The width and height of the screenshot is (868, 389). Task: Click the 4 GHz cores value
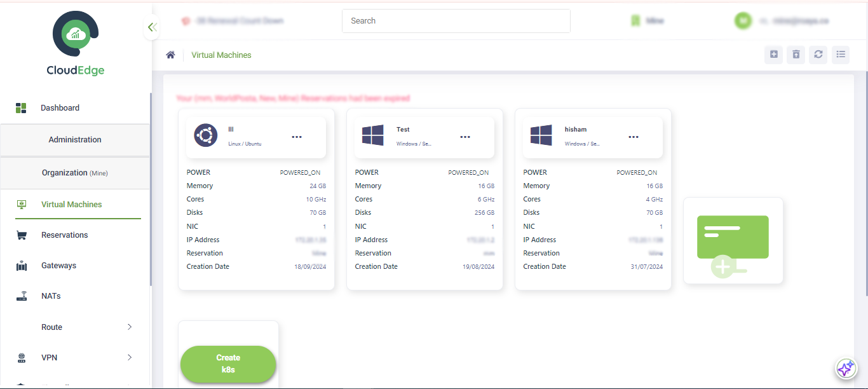654,200
